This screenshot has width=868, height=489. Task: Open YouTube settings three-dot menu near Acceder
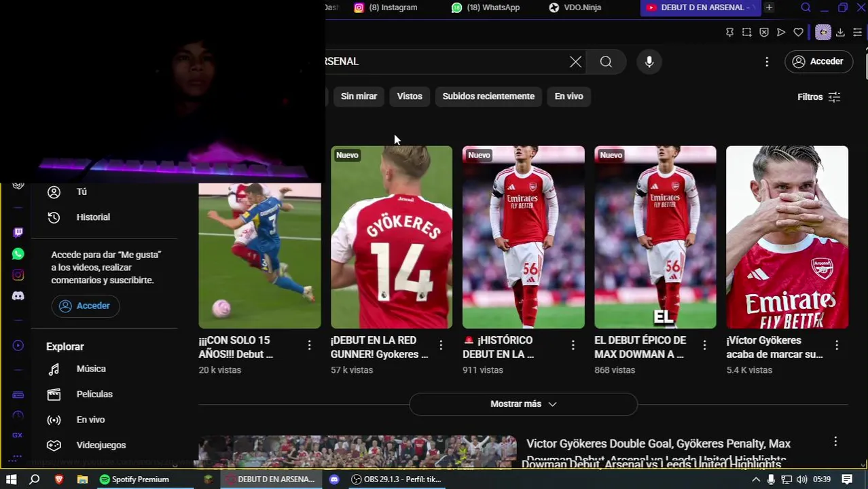[x=767, y=62]
